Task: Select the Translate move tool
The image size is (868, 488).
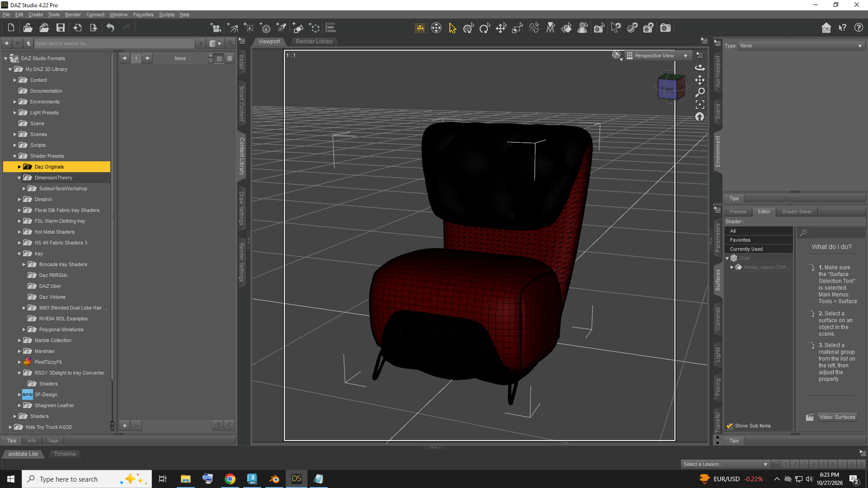Action: click(501, 28)
